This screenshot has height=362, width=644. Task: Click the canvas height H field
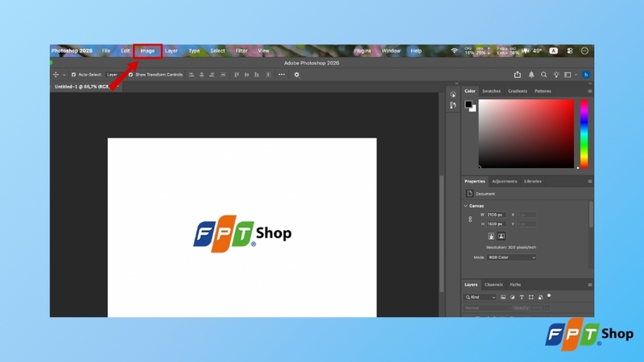click(x=496, y=224)
